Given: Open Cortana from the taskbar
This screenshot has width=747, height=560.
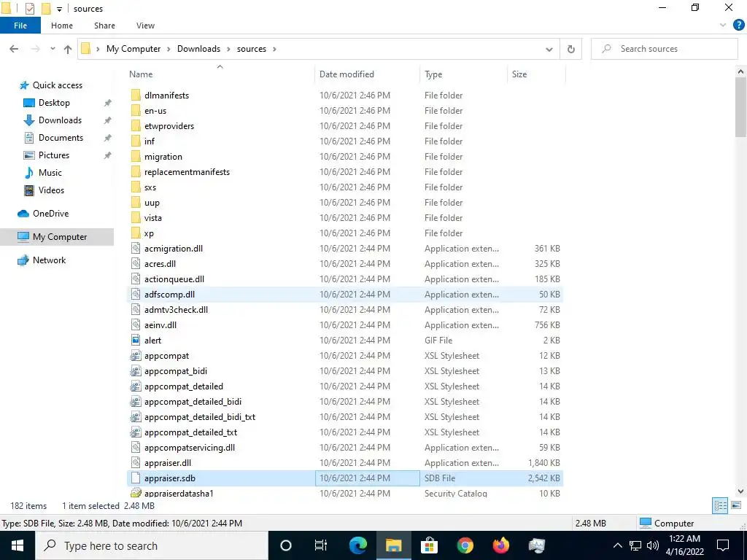Looking at the screenshot, I should click(285, 545).
